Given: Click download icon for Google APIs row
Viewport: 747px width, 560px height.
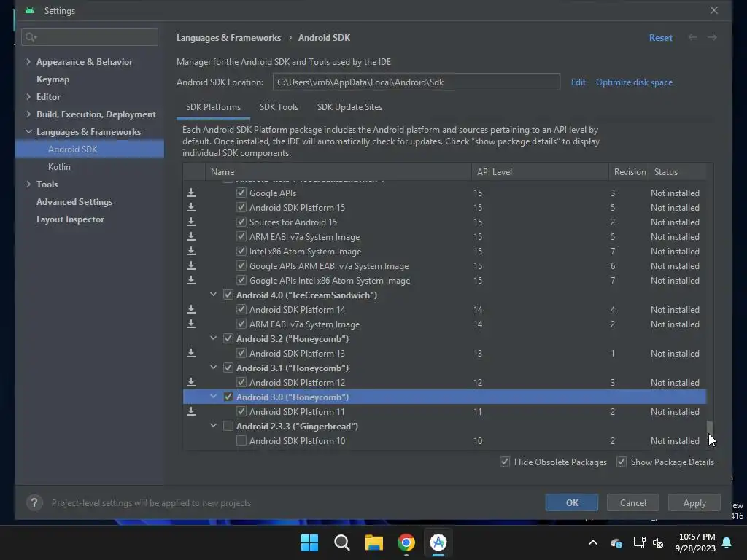Looking at the screenshot, I should tap(191, 192).
